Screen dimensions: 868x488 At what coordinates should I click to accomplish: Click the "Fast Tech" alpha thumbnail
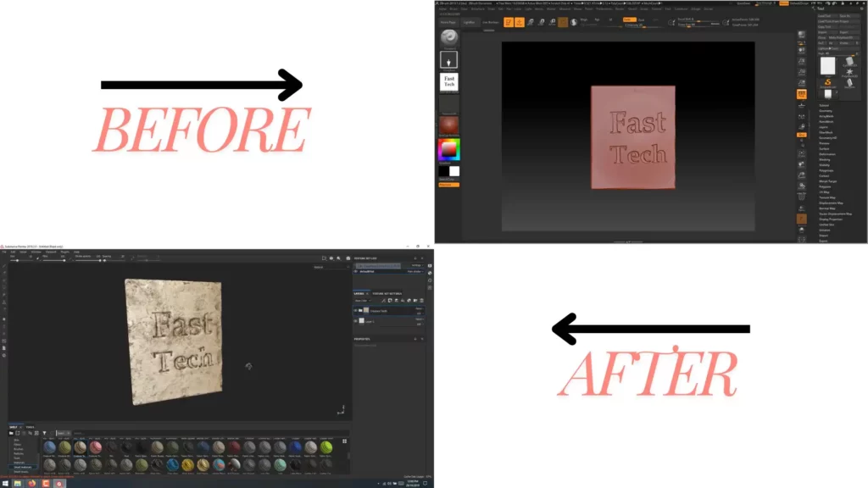tap(448, 82)
